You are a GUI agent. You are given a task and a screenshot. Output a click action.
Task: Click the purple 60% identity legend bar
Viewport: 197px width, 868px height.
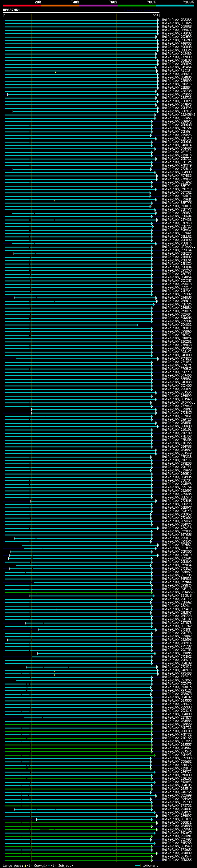click(x=99, y=6)
